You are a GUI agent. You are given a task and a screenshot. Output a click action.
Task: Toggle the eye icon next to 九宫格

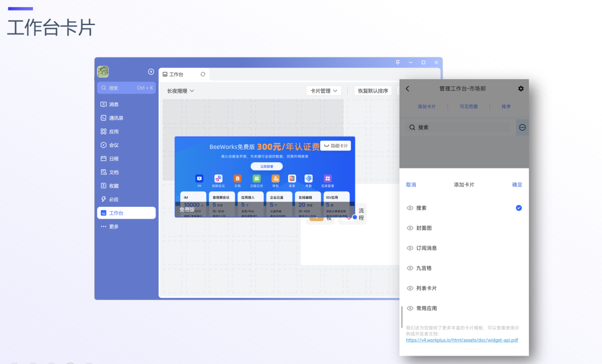coord(410,268)
